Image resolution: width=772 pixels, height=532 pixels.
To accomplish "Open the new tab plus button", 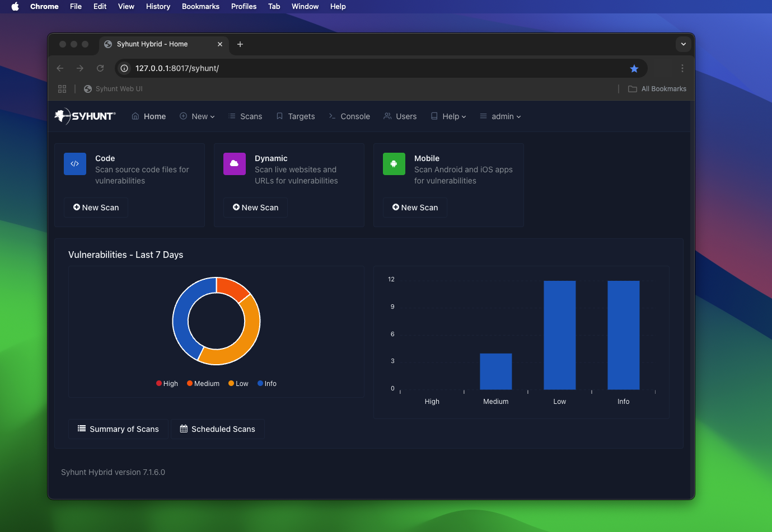I will pos(240,44).
